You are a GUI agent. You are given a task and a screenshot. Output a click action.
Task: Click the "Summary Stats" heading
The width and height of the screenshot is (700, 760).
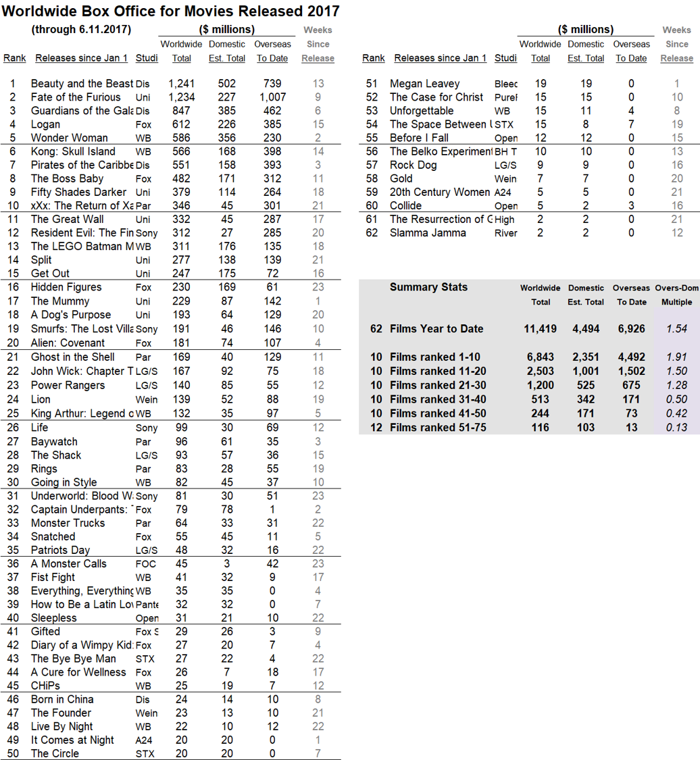(x=429, y=287)
